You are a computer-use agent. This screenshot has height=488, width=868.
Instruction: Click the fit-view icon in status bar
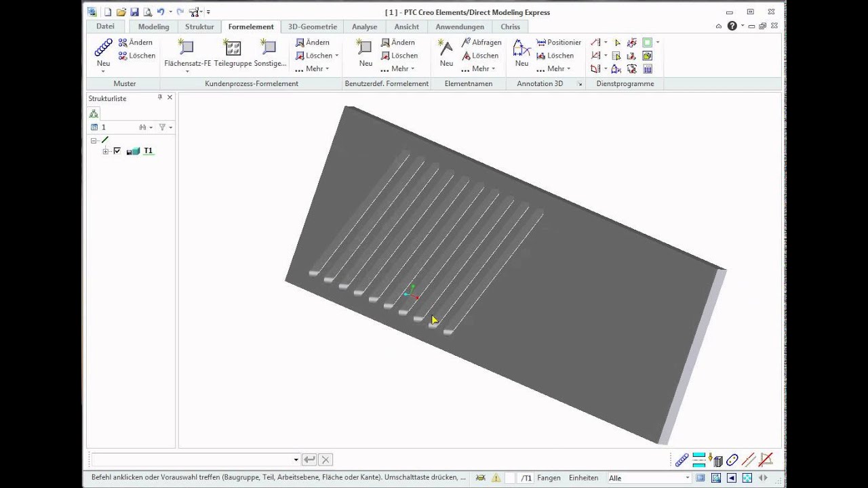(x=747, y=478)
